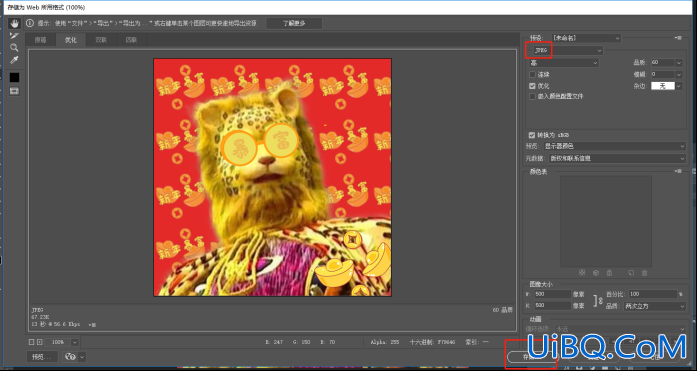Switch to the 原稿 tab
This screenshot has width=697, height=371.
click(40, 40)
